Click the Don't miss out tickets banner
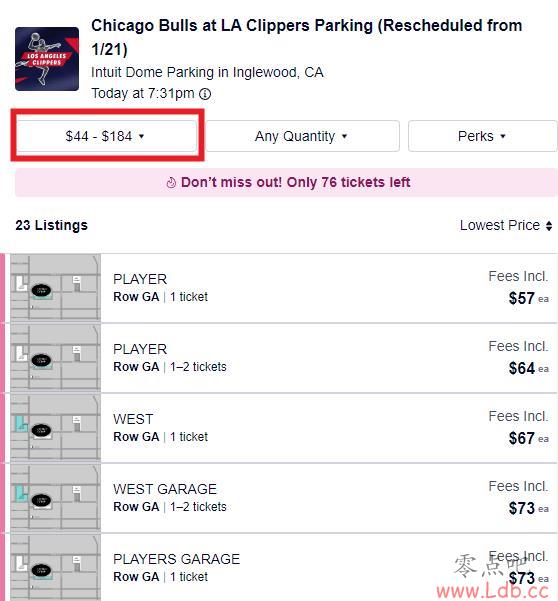 pyautogui.click(x=286, y=182)
